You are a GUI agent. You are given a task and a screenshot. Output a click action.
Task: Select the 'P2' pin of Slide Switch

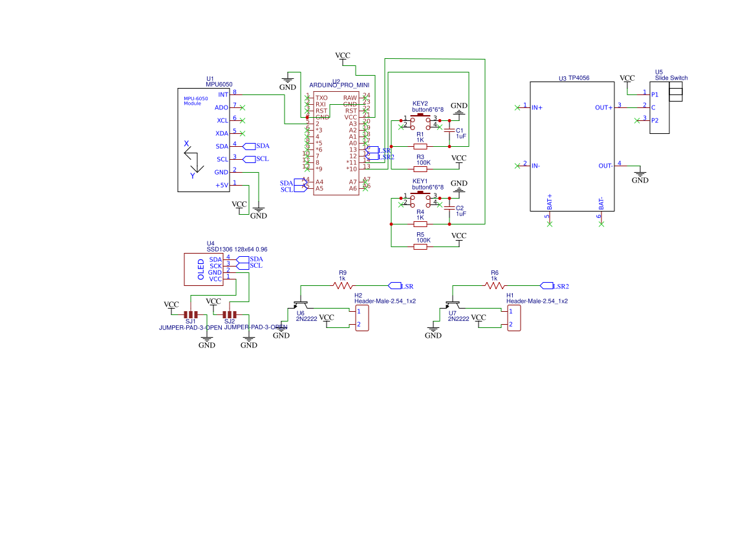coord(654,120)
